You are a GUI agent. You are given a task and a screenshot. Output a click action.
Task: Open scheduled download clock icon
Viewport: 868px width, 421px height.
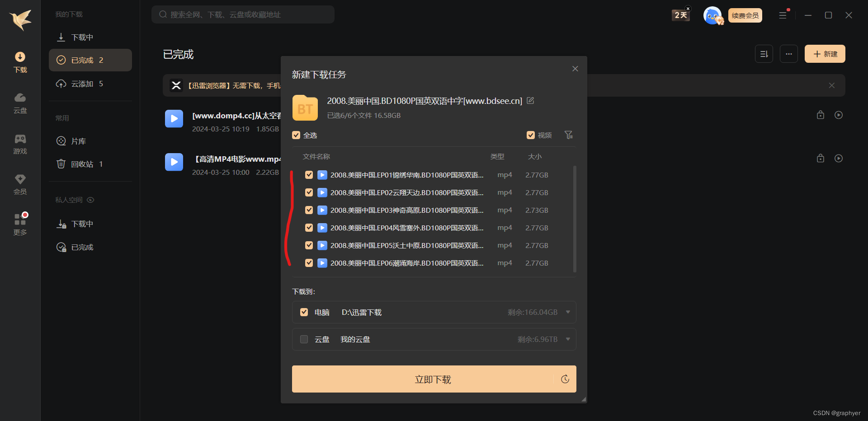click(565, 379)
